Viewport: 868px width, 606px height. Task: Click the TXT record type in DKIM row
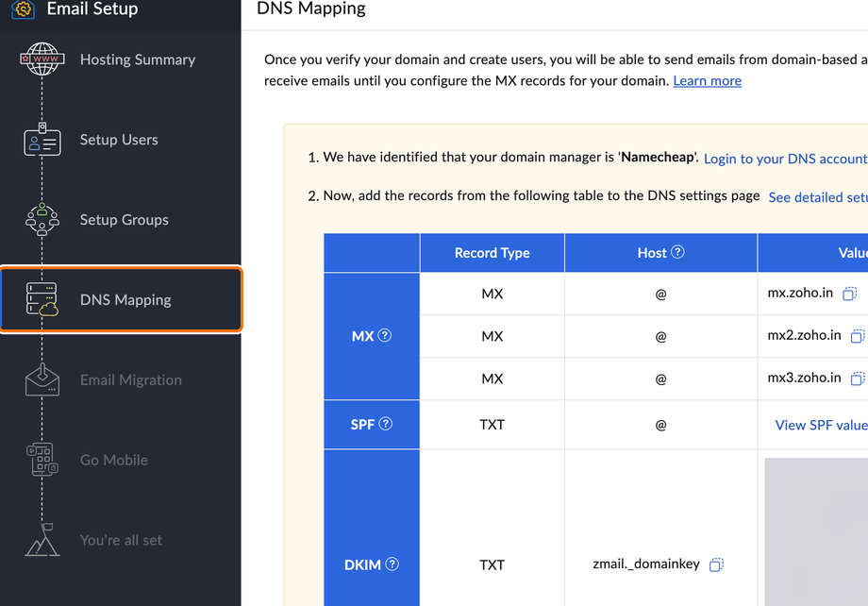coord(492,564)
